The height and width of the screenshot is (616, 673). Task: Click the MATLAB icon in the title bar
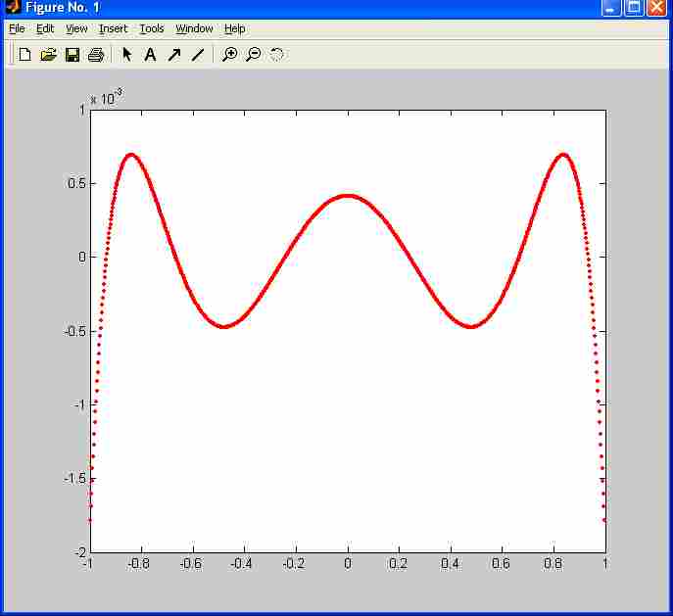14,6
